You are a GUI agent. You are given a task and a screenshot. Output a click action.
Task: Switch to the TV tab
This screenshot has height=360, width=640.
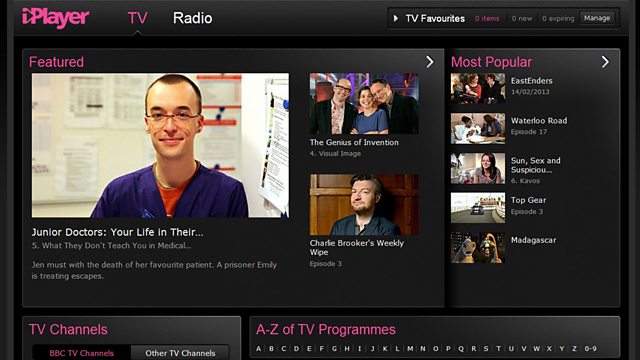[138, 18]
